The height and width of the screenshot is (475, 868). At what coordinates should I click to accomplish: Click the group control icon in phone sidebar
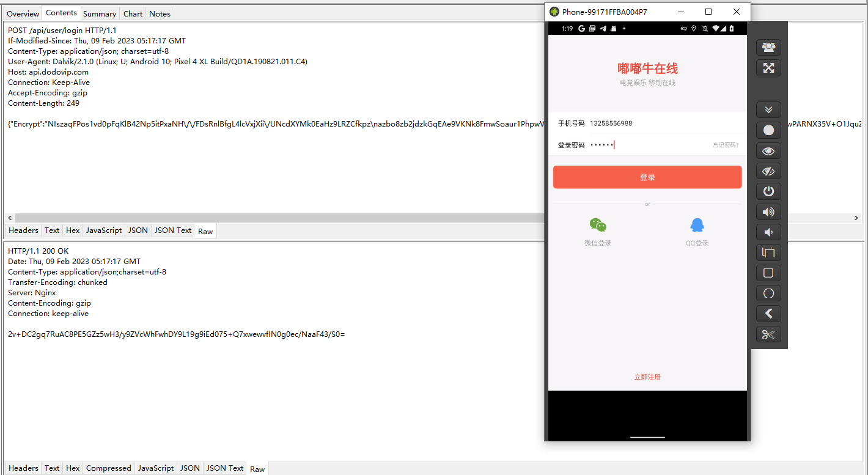click(768, 47)
